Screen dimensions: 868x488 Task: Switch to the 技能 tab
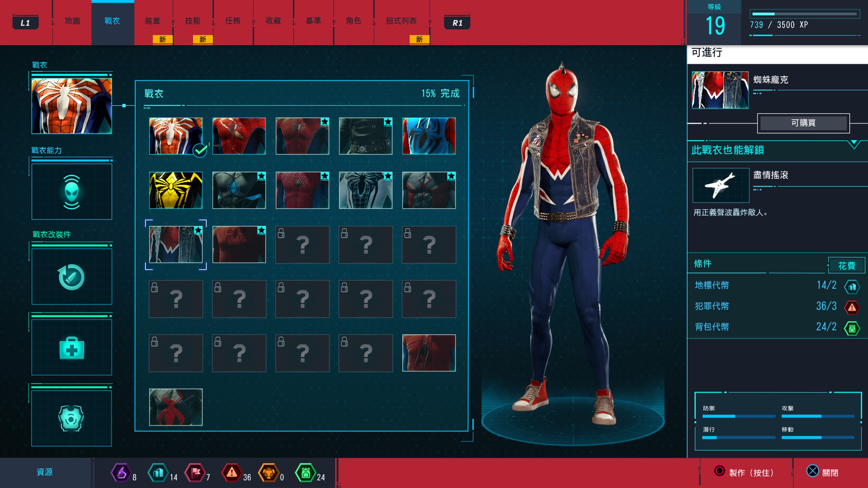point(192,21)
